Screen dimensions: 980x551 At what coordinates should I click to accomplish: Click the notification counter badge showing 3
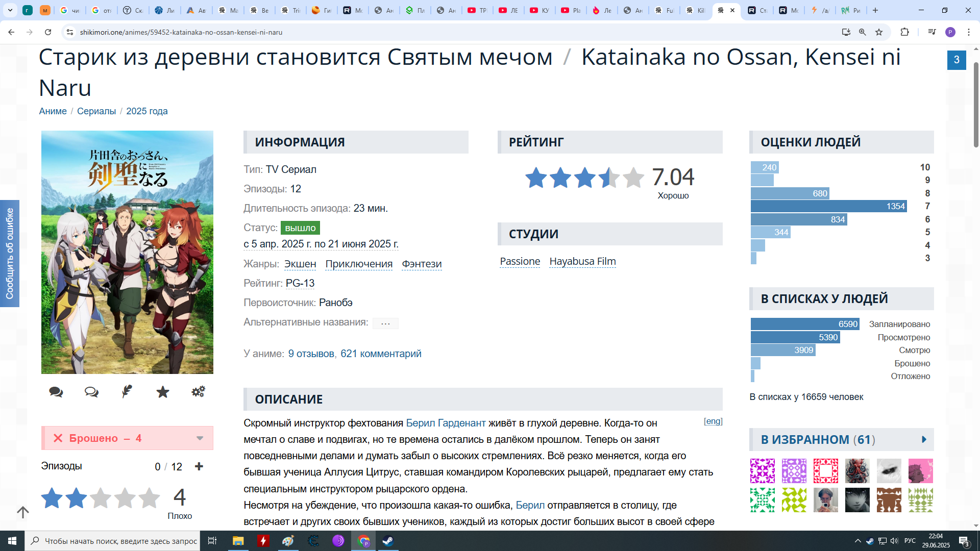tap(956, 60)
